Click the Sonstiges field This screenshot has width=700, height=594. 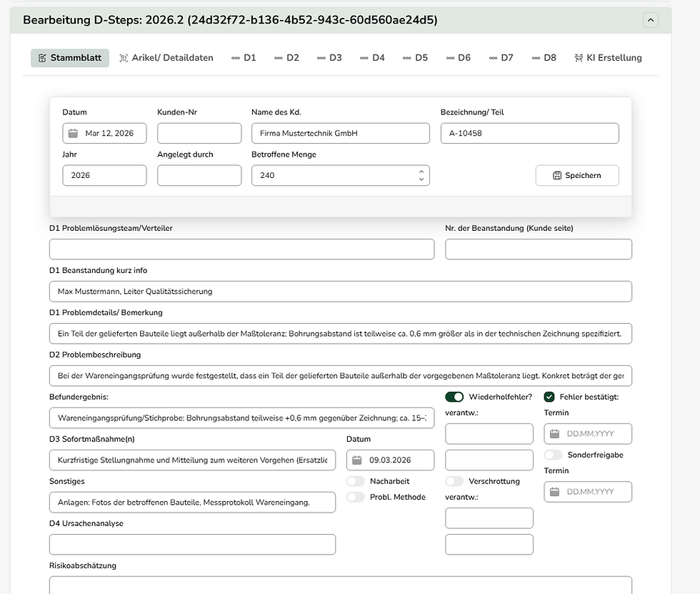pyautogui.click(x=192, y=503)
